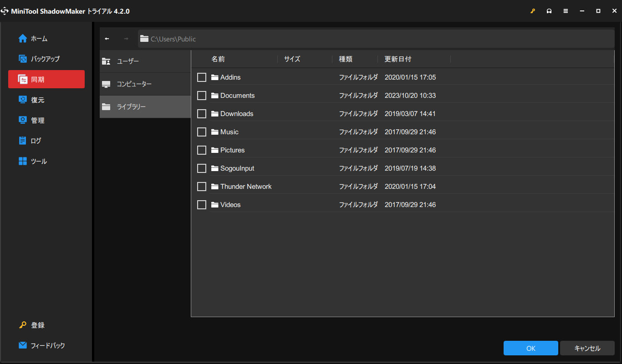Click the Downloads folder icon
Viewport: 622px width, 364px height.
coord(215,114)
